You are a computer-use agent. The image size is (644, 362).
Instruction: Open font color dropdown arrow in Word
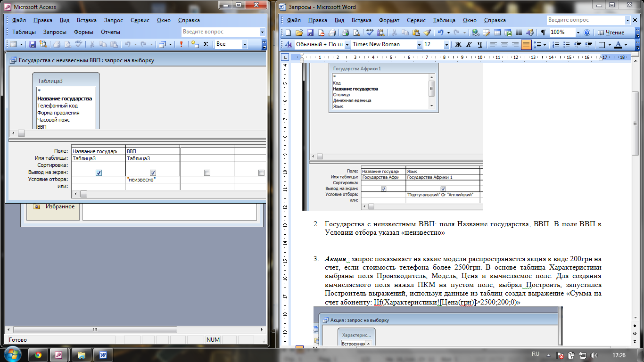coord(626,45)
